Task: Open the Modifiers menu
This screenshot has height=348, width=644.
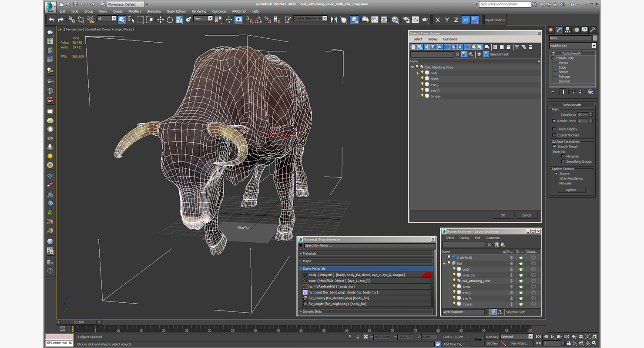Action: pyautogui.click(x=134, y=11)
